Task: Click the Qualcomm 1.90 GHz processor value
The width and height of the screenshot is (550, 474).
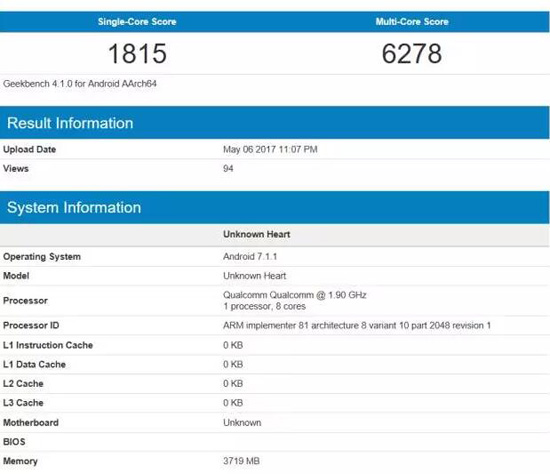Action: tap(295, 301)
